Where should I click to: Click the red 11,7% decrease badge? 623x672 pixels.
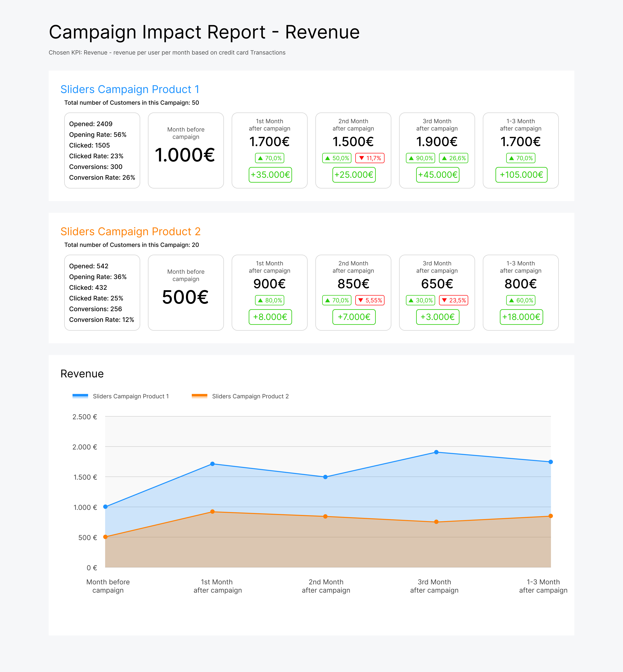tap(370, 158)
